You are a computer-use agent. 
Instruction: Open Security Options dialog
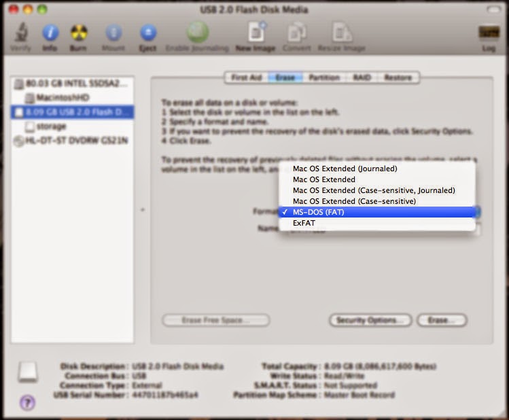click(370, 320)
